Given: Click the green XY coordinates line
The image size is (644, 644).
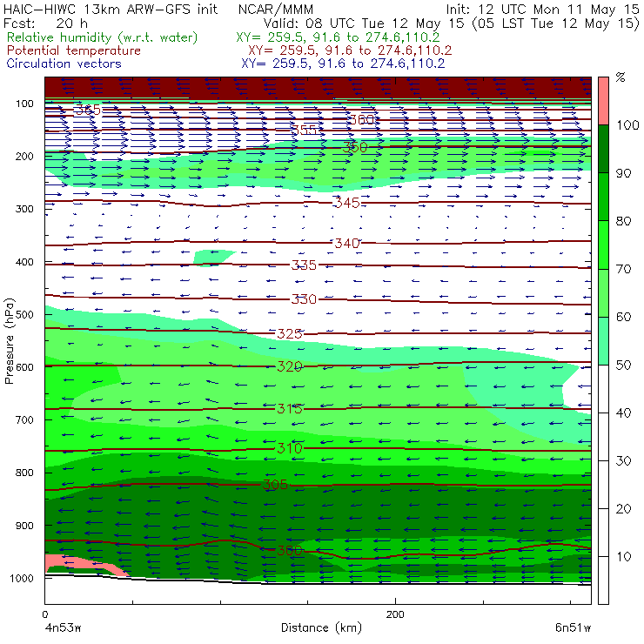Looking at the screenshot, I should [338, 37].
